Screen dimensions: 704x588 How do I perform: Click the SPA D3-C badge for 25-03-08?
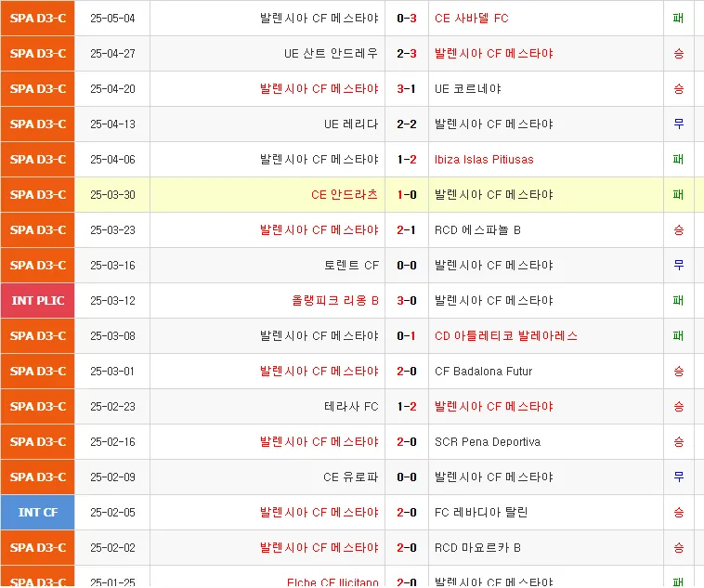pyautogui.click(x=38, y=335)
